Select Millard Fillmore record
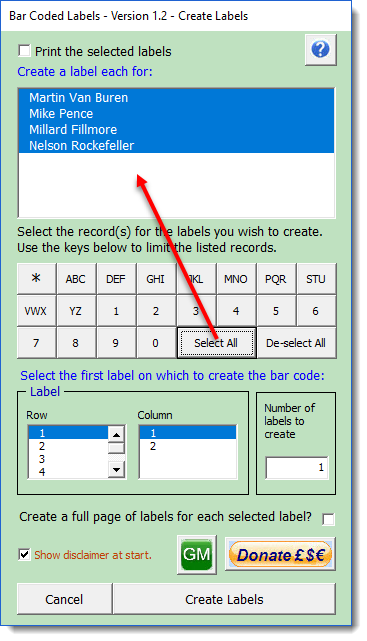The image size is (367, 641). (176, 129)
